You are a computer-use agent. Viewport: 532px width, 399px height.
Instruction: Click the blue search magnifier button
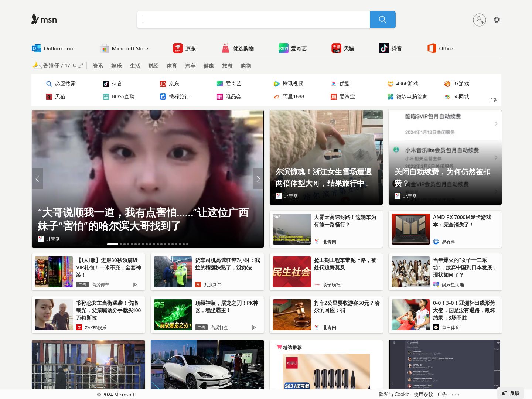(x=382, y=20)
